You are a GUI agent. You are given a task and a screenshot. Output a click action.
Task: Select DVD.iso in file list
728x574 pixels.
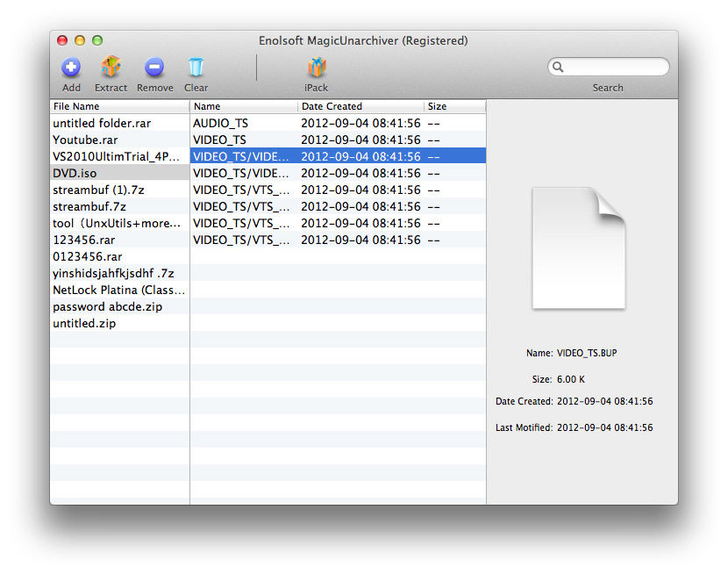(120, 173)
